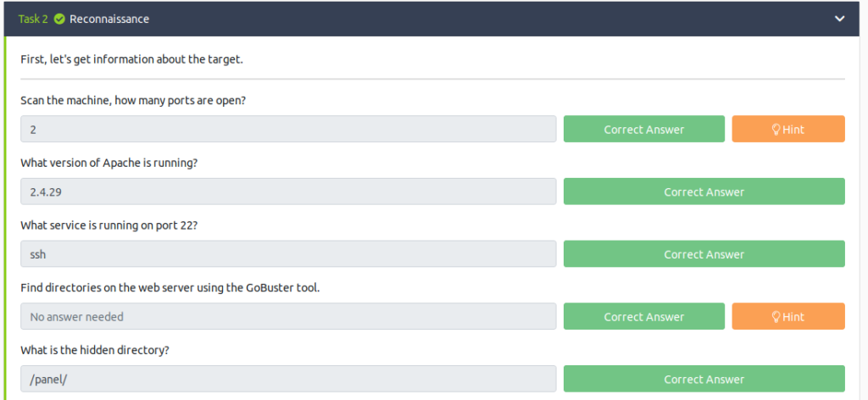The height and width of the screenshot is (400, 868).
Task: Select the No answer needed field
Action: tap(288, 317)
